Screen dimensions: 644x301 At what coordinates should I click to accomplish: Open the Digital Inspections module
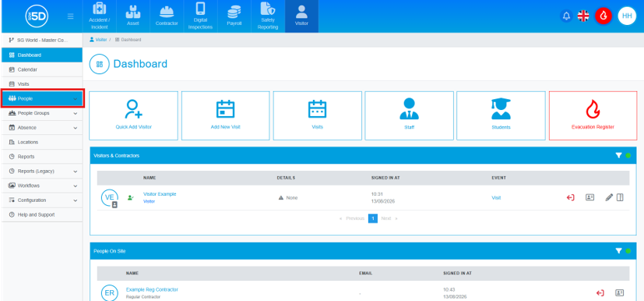(x=200, y=16)
